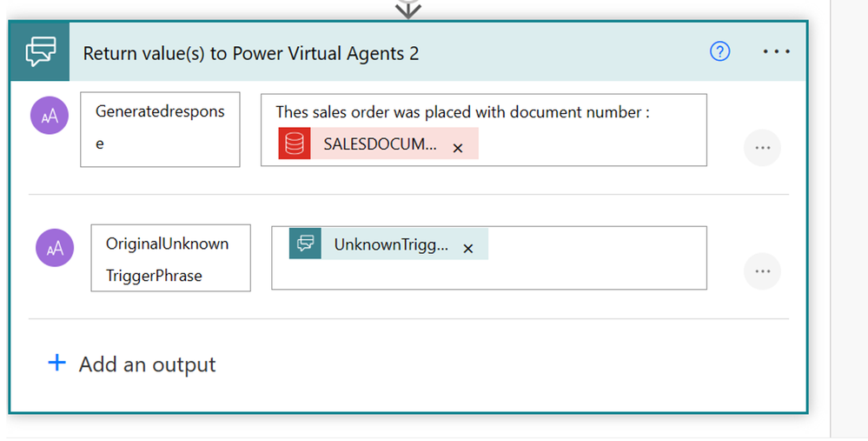The image size is (868, 441).
Task: Remove the SALESDOCUM... dynamic token
Action: (x=457, y=148)
